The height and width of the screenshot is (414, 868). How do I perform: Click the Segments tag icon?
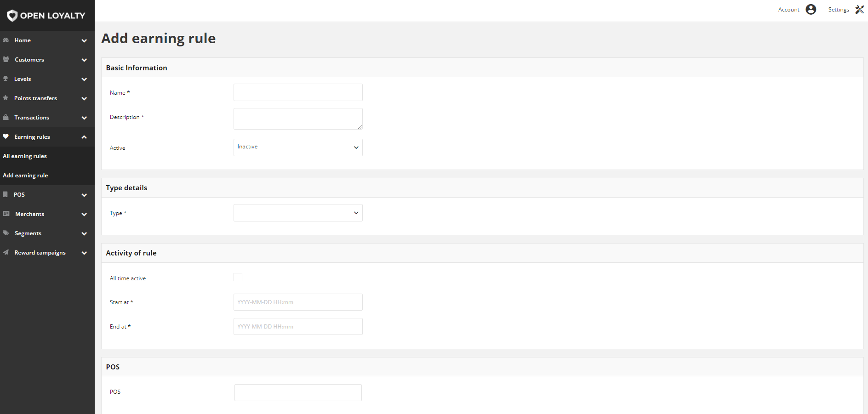point(6,233)
